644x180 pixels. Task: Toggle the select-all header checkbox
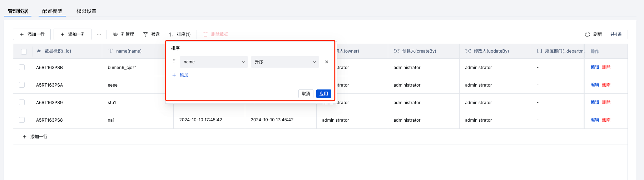coord(24,52)
